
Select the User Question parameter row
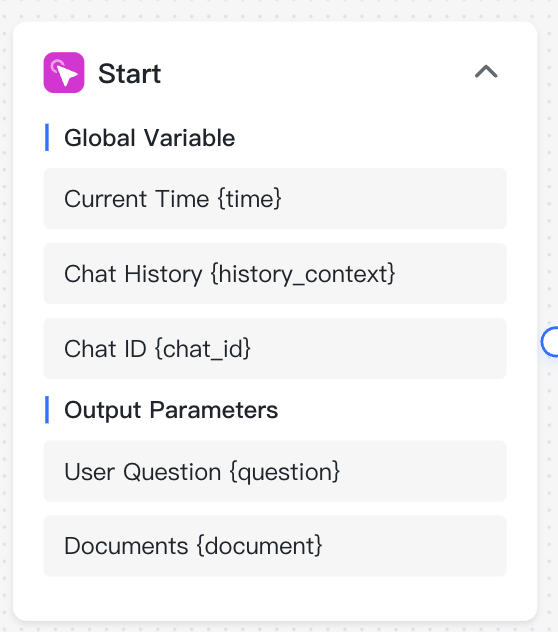(x=275, y=471)
